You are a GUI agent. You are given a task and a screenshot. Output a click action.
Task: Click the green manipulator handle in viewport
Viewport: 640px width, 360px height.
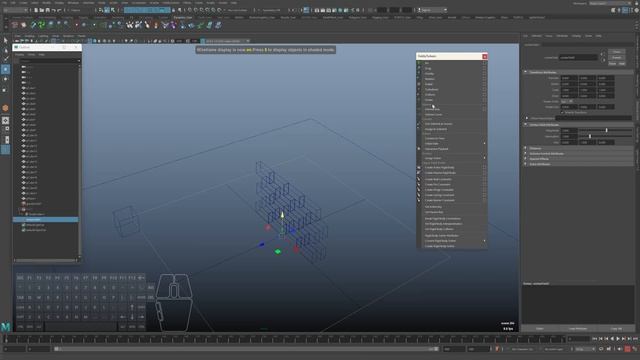coord(278,251)
